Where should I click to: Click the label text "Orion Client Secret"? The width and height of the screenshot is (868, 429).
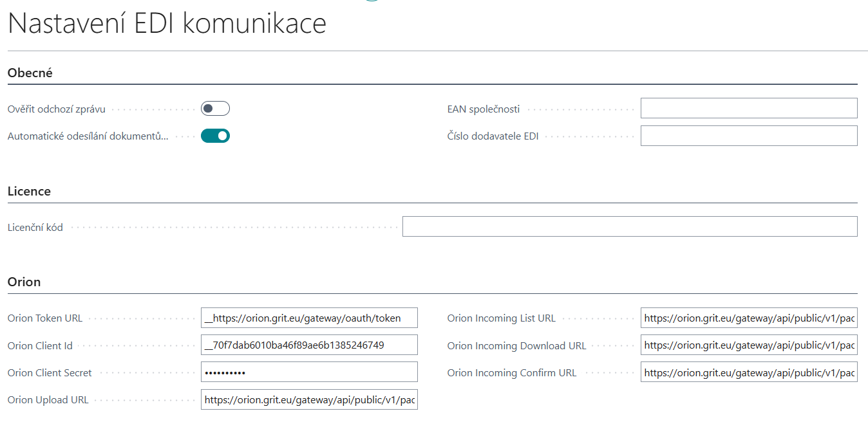click(50, 373)
